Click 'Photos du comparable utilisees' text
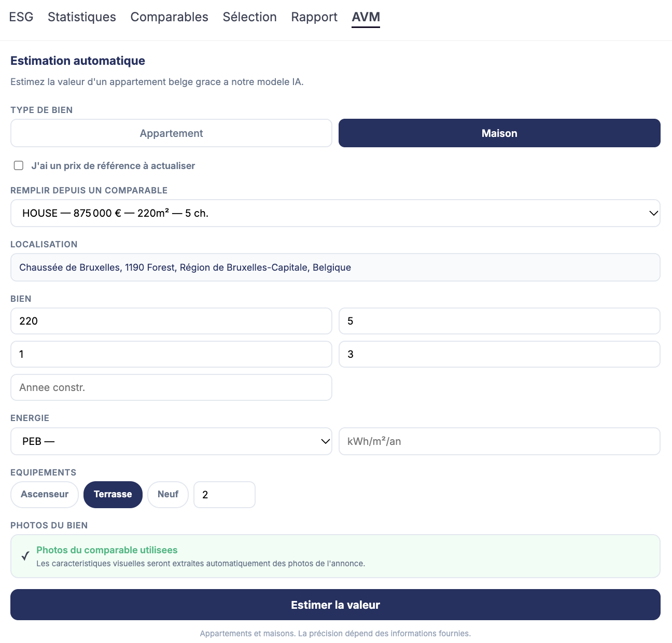Viewport: 672px width, 643px height. [x=107, y=550]
